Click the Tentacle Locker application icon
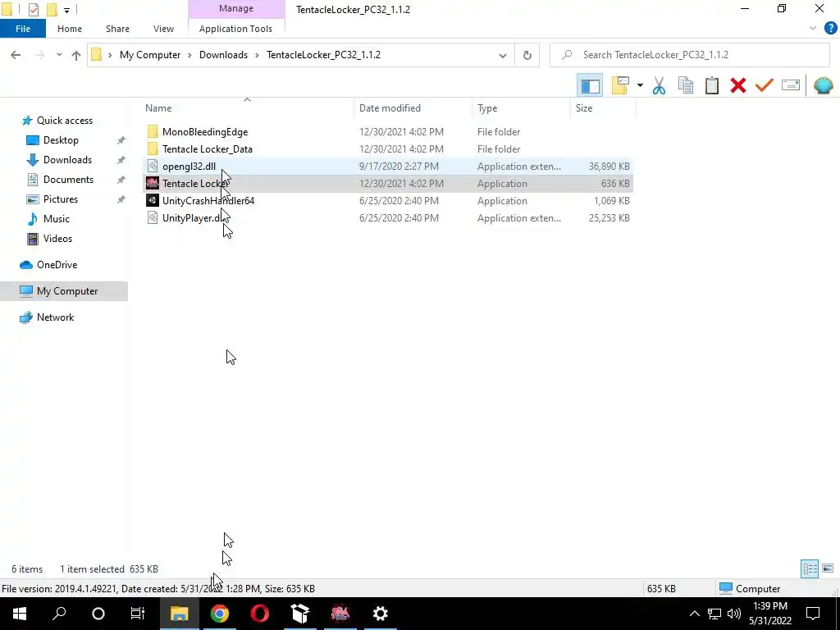This screenshot has height=630, width=840. pos(153,183)
